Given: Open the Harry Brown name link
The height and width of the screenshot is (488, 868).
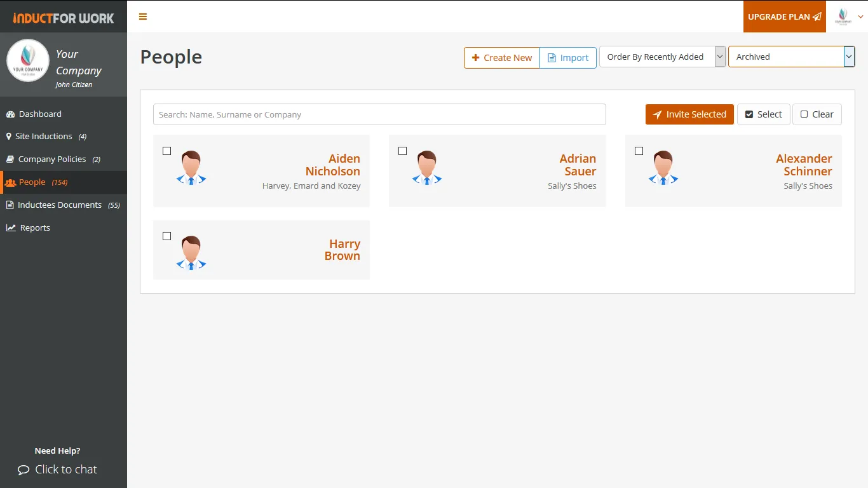Looking at the screenshot, I should coord(342,250).
